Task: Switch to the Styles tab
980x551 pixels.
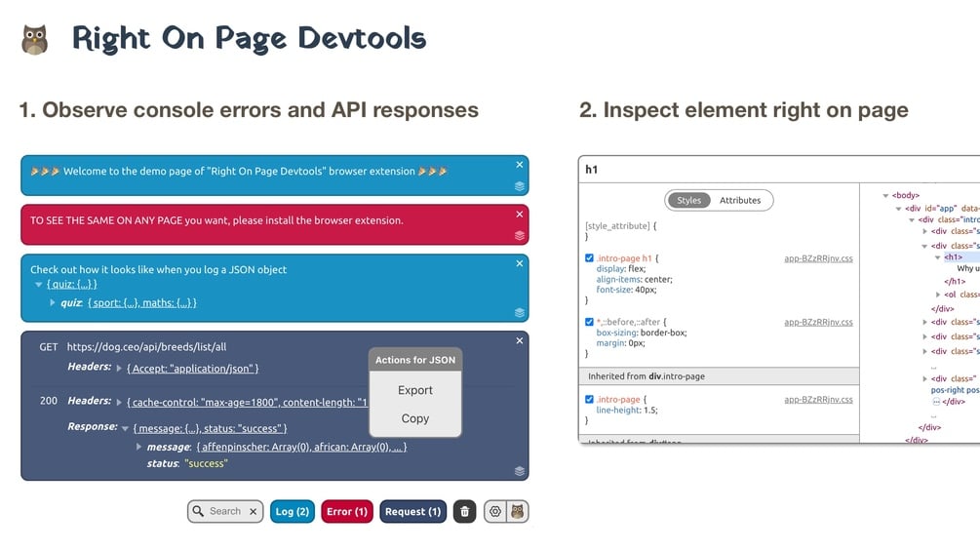Action: point(688,201)
